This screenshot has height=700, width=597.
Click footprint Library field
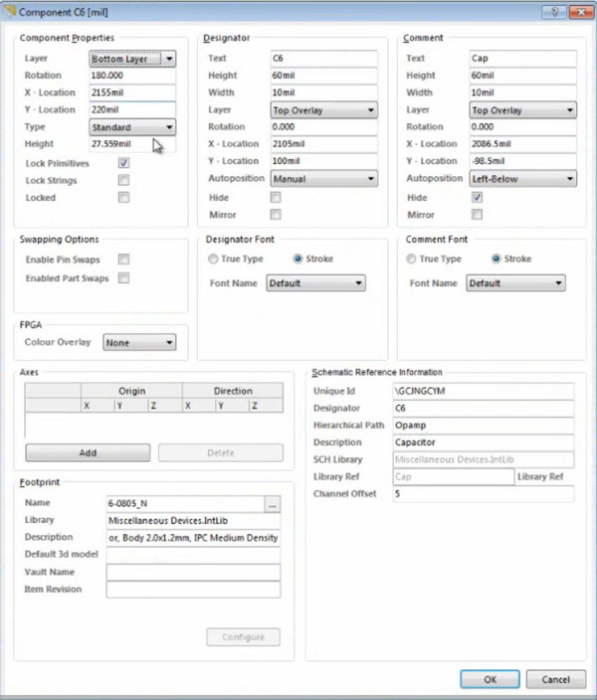(x=193, y=521)
